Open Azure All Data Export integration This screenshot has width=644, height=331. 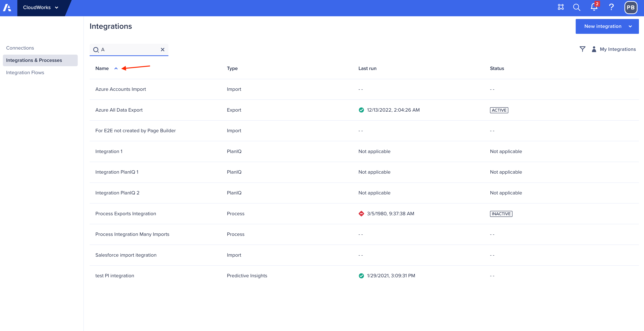[x=119, y=110]
